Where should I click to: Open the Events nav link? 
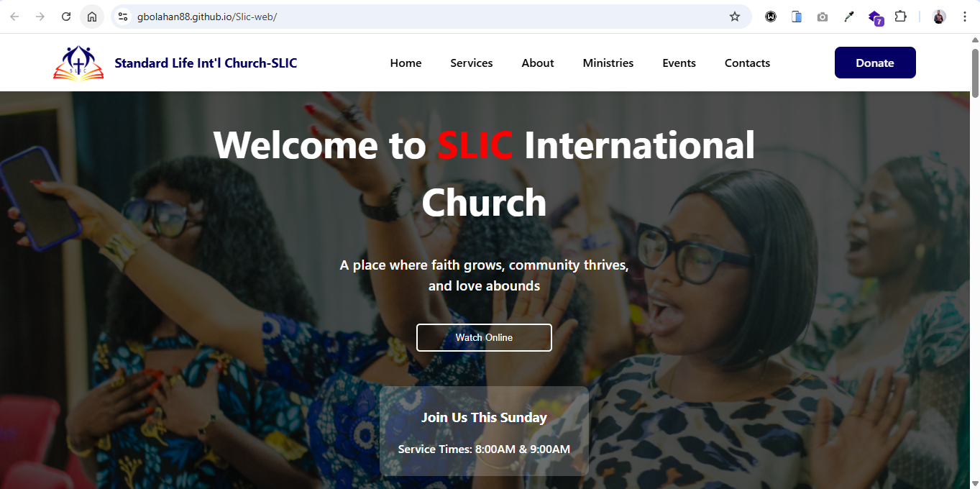point(679,63)
